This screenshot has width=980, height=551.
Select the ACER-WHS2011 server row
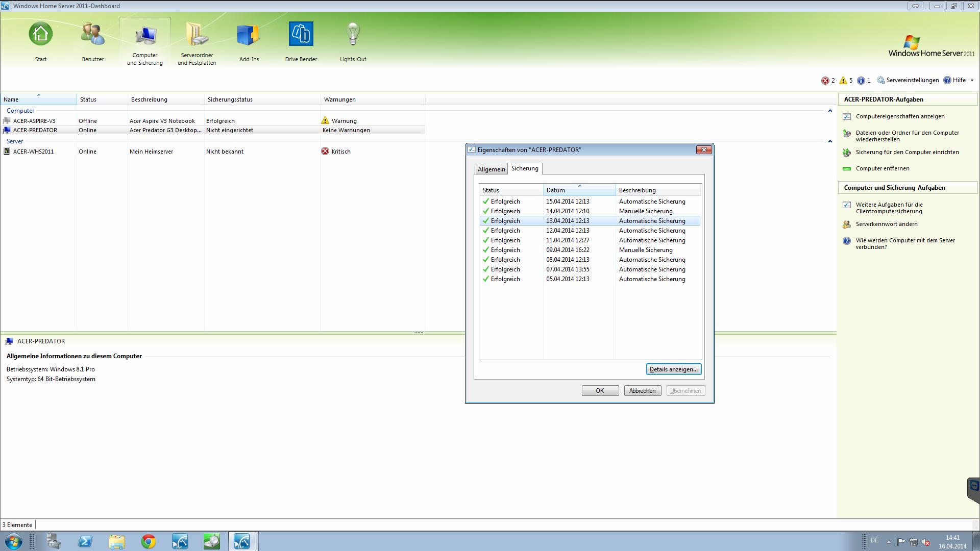tap(212, 152)
